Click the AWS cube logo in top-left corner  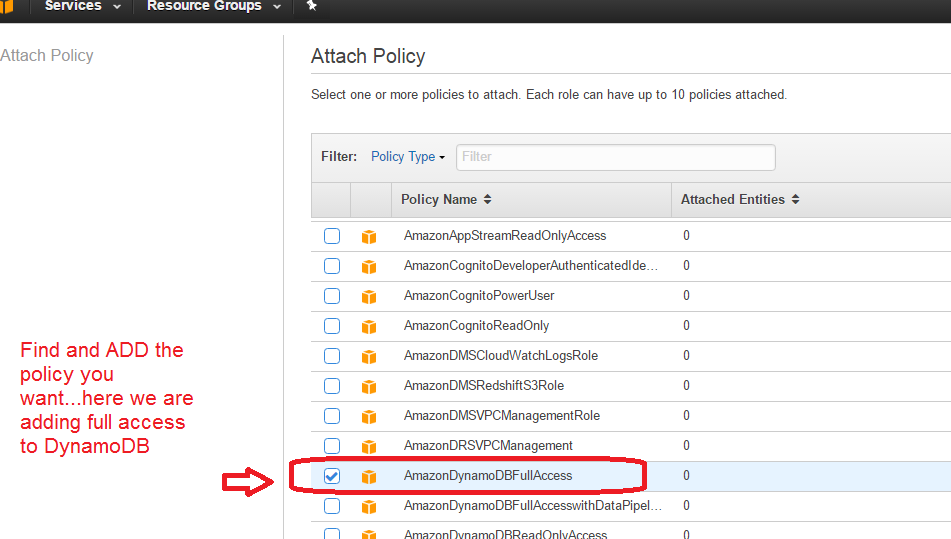[x=7, y=7]
